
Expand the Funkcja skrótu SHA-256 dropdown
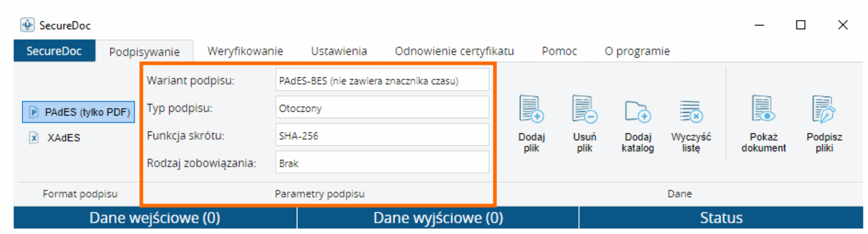(382, 136)
